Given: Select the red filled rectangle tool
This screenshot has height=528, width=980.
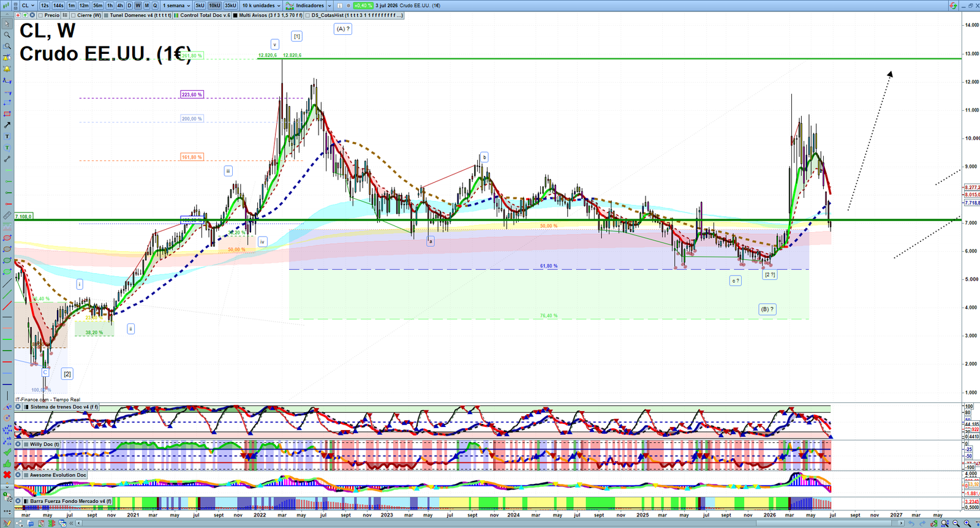Looking at the screenshot, I should 7,114.
